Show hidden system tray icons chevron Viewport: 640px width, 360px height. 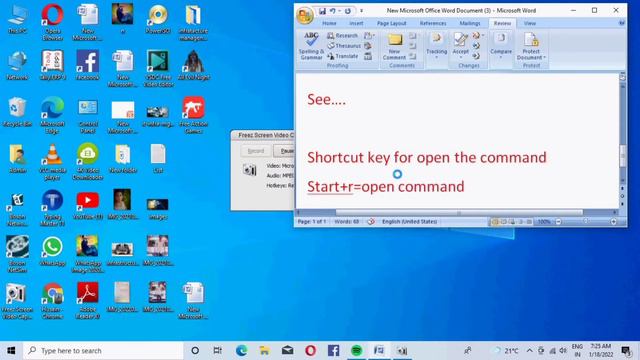point(529,350)
